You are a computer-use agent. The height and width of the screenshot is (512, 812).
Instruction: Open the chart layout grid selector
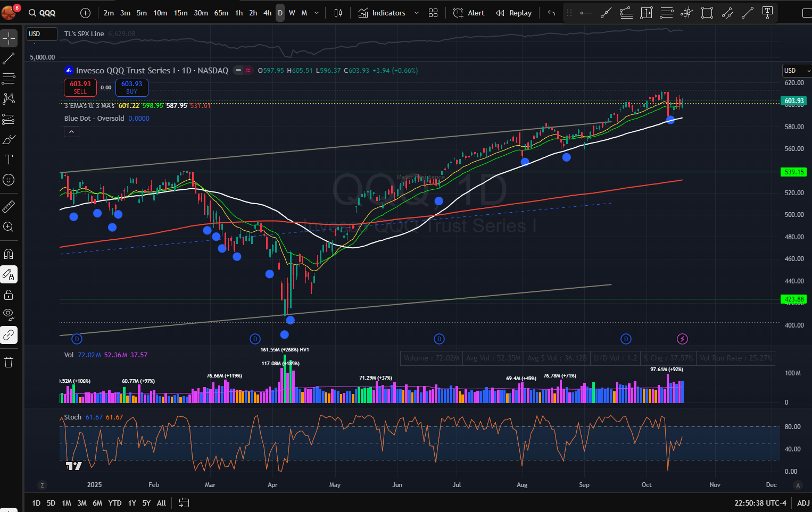[433, 13]
